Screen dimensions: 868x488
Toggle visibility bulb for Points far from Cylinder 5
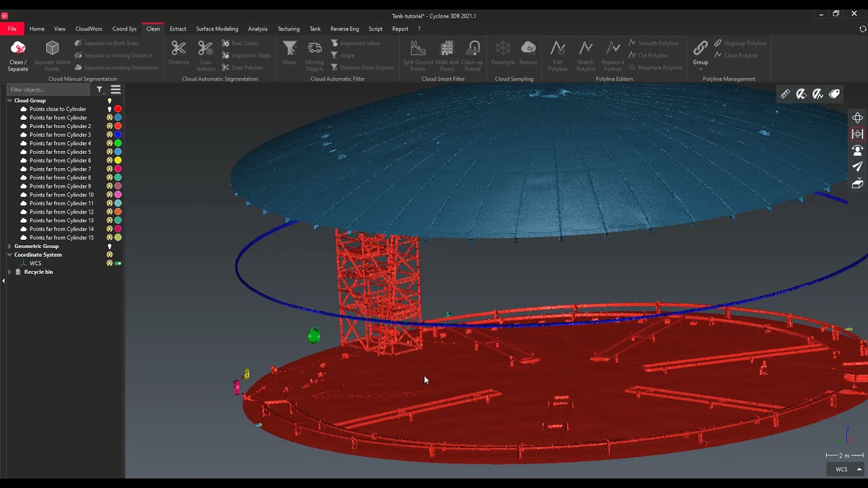tap(109, 152)
